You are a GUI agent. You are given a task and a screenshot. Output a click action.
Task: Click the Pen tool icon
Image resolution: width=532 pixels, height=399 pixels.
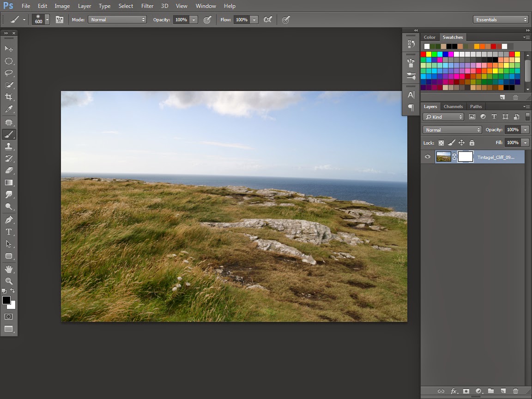click(x=8, y=219)
